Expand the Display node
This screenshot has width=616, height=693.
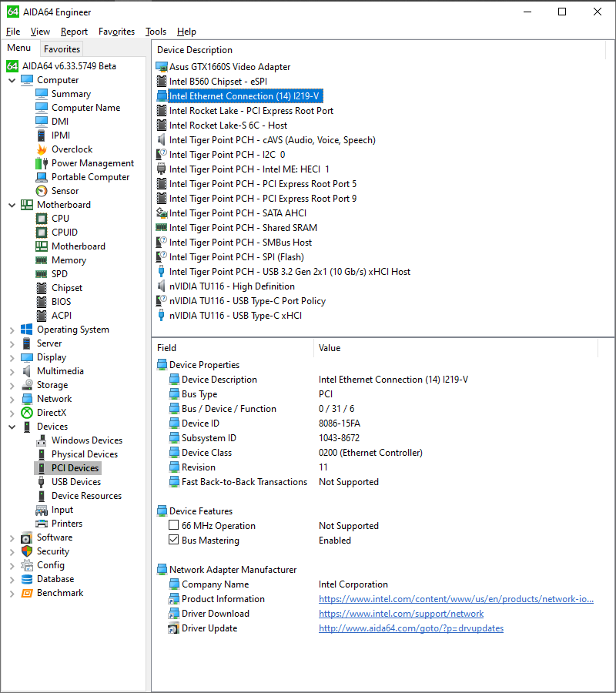[12, 358]
